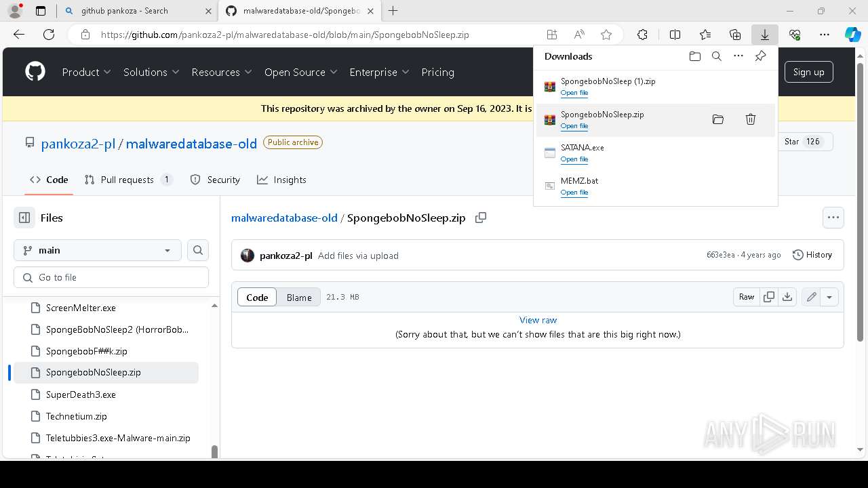
Task: View commit History
Action: tap(812, 255)
